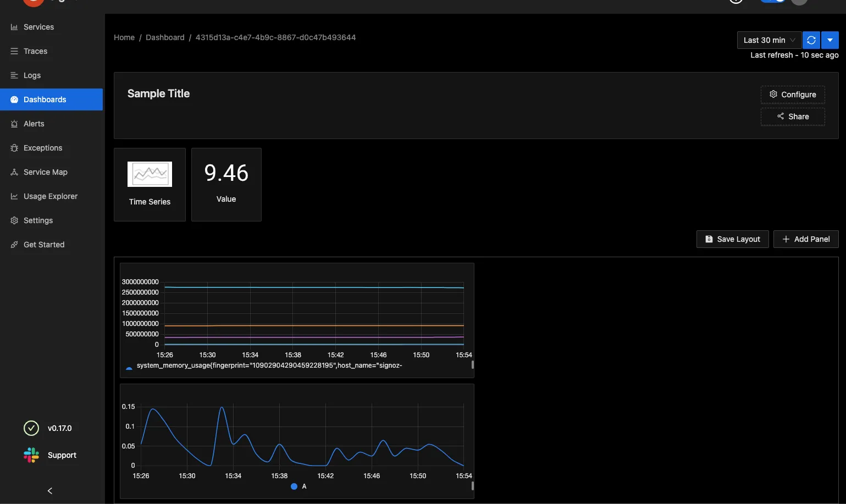Click the green version check icon
846x504 pixels.
point(31,428)
